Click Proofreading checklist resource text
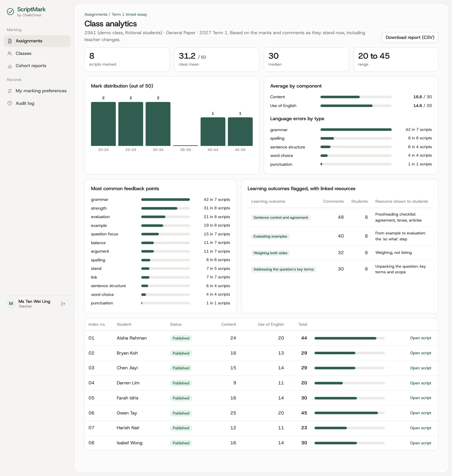452x476 pixels. (x=398, y=217)
